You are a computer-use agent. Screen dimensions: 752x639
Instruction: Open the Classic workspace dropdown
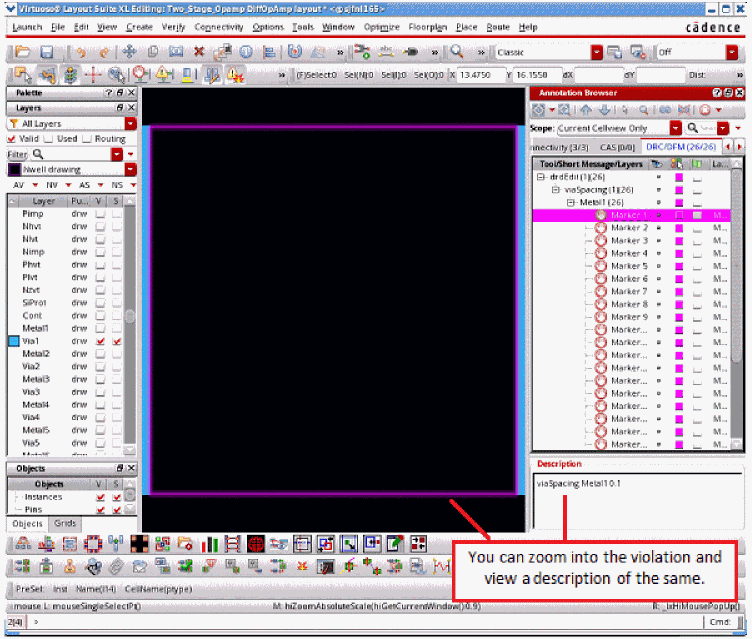[596, 52]
